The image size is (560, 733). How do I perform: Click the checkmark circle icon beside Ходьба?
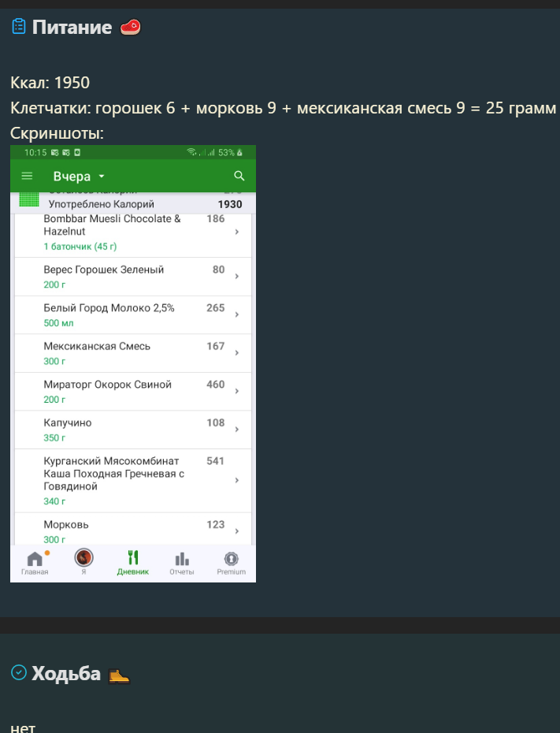(19, 672)
